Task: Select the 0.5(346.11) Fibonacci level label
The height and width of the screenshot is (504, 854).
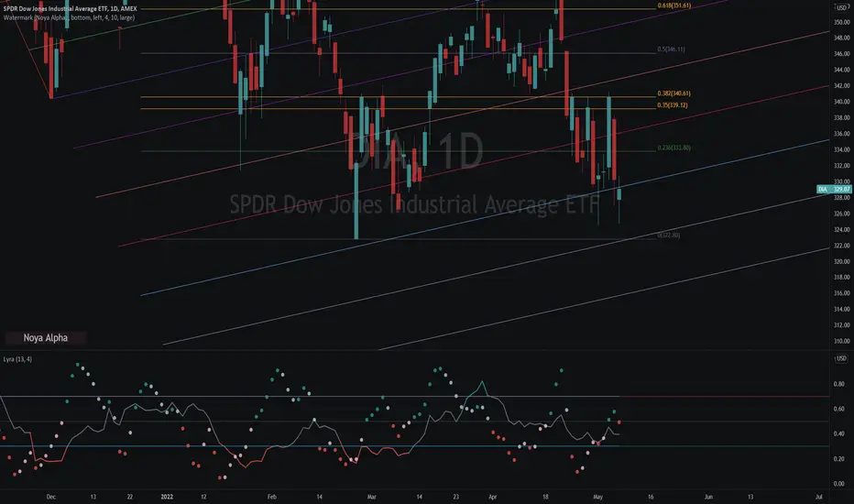Action: pos(671,49)
